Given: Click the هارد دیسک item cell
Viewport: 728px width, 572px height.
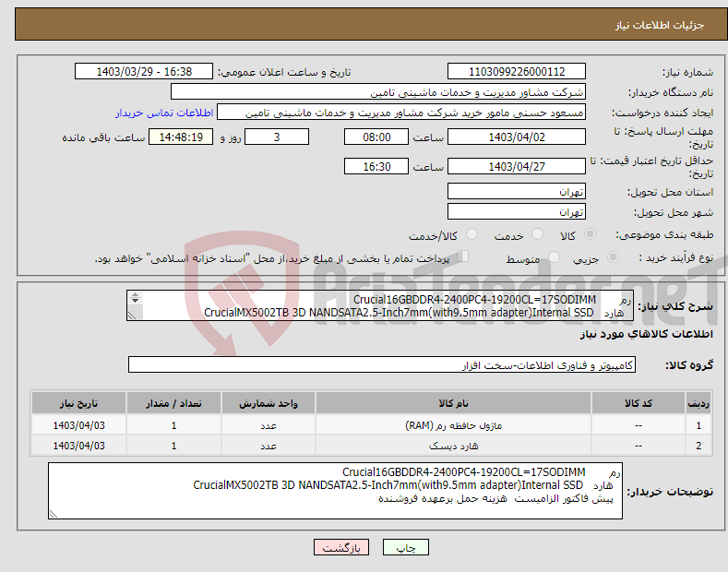Looking at the screenshot, I should coord(453,446).
